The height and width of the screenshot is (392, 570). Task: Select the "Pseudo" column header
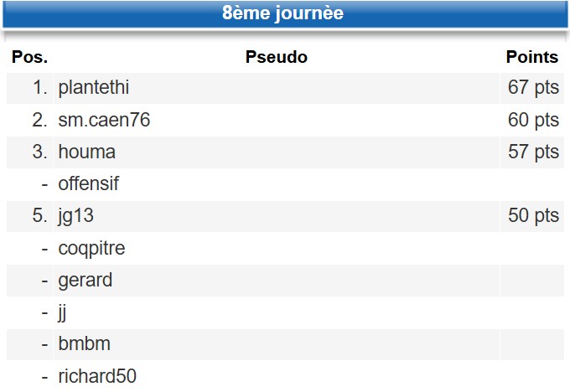point(276,58)
